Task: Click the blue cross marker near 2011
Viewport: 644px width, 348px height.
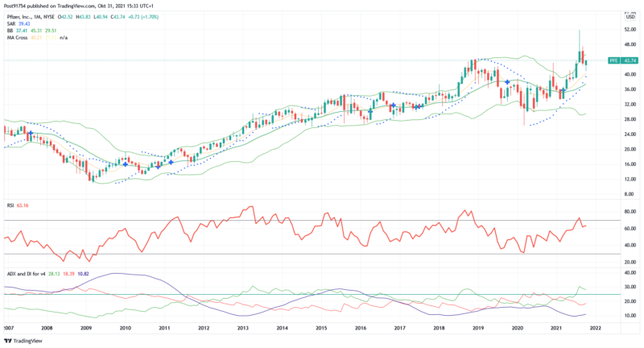Action: pos(171,162)
